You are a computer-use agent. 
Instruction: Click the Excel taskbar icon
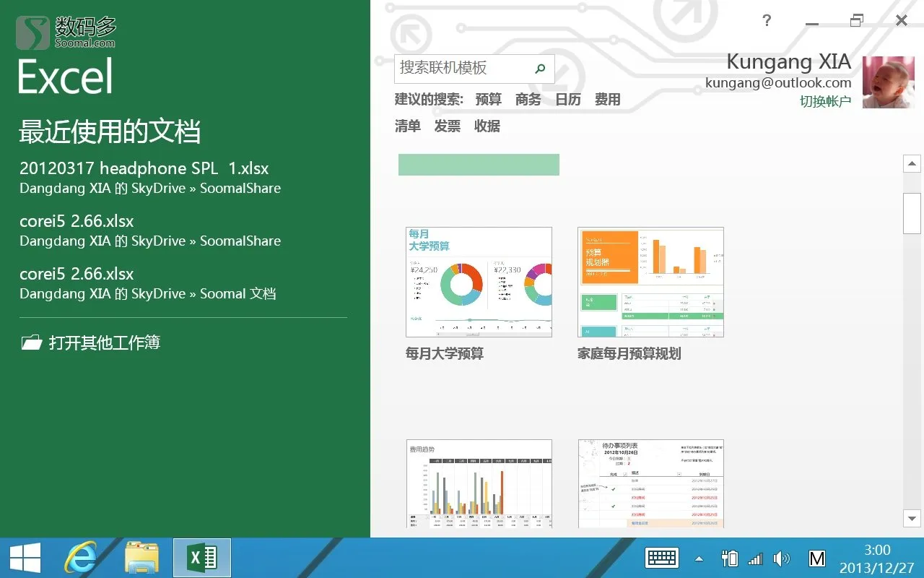point(202,558)
